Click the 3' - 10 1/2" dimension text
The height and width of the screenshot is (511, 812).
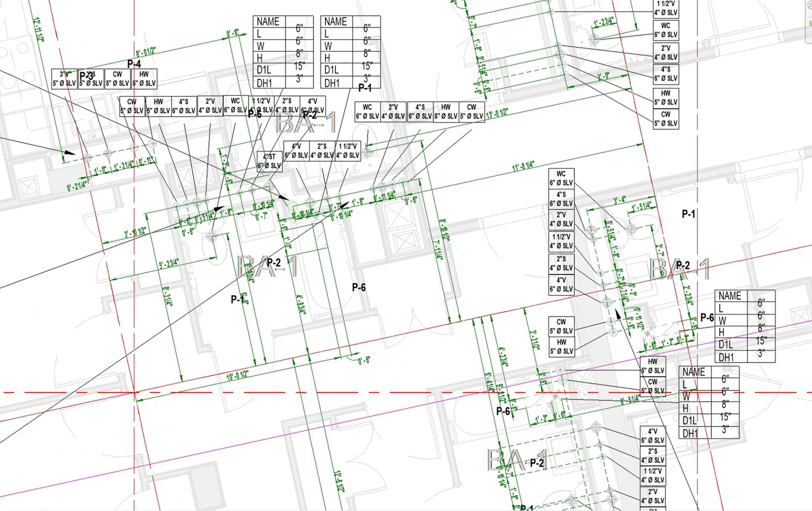(135, 232)
